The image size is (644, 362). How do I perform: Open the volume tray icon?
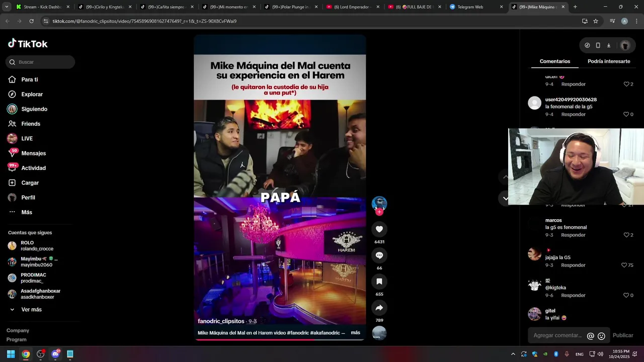pos(601,354)
